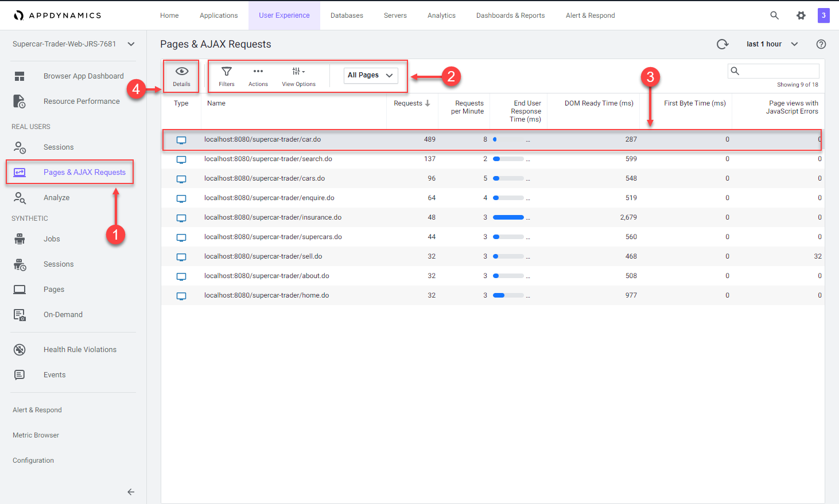Collapse the sidebar with the left arrow
Image resolution: width=839 pixels, height=504 pixels.
point(131,492)
